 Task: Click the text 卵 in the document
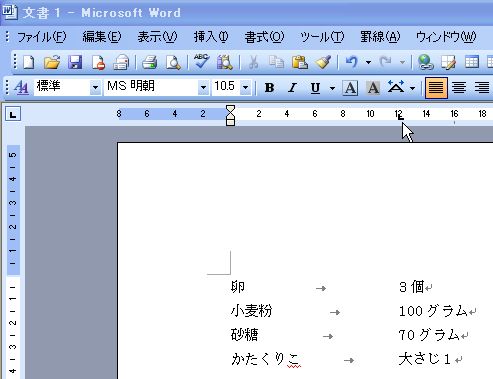238,287
